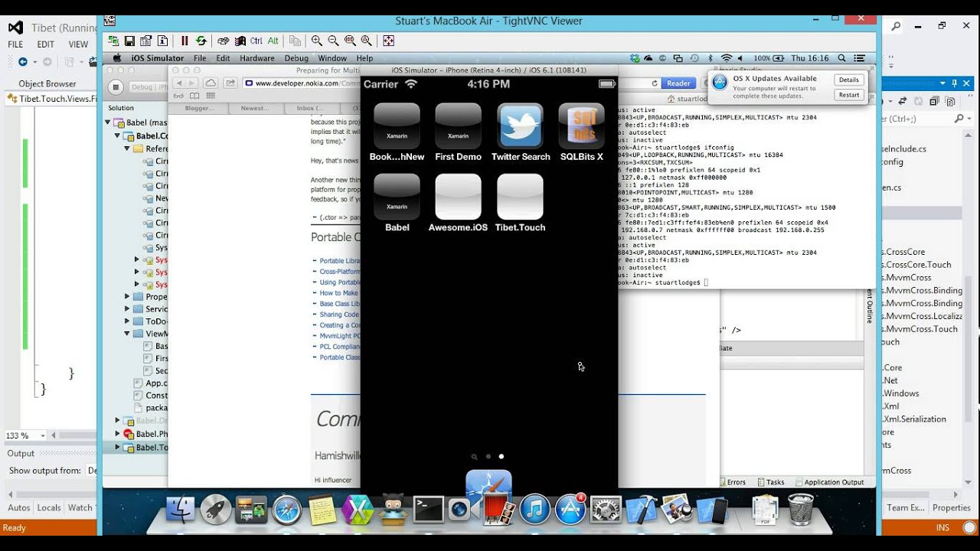Click Safari iCloud tabs button

pos(211,83)
